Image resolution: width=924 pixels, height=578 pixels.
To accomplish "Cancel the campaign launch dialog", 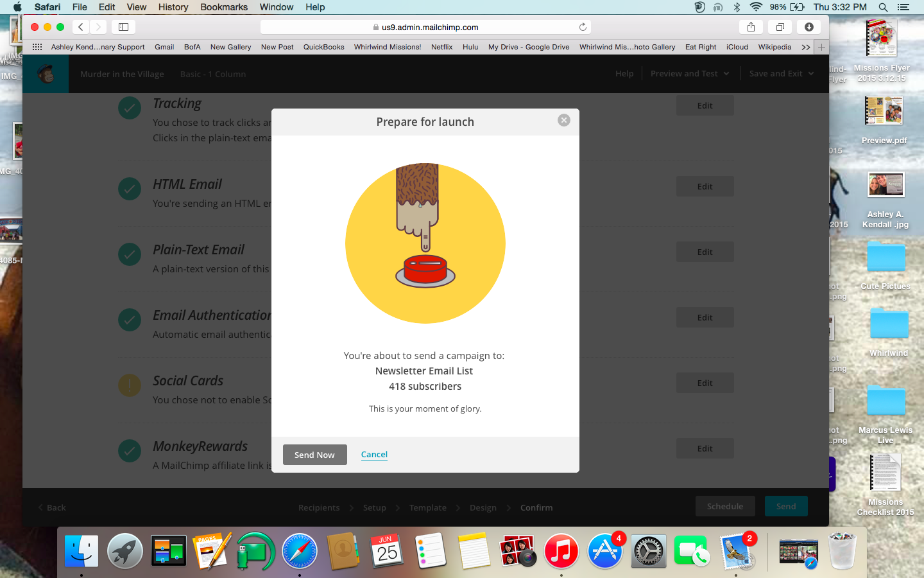I will click(374, 454).
